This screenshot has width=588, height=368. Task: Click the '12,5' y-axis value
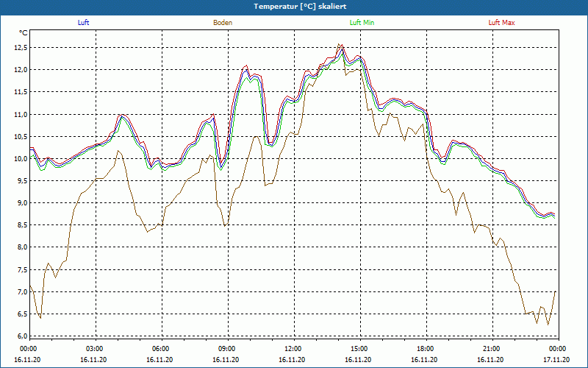[21, 48]
